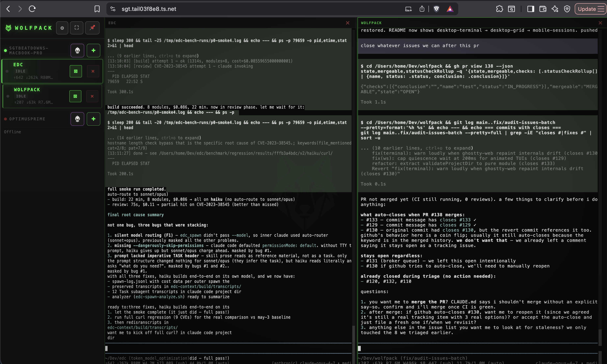Click "close whatever issues we can after this pr" message
This screenshot has height=364, width=607.
(420, 46)
